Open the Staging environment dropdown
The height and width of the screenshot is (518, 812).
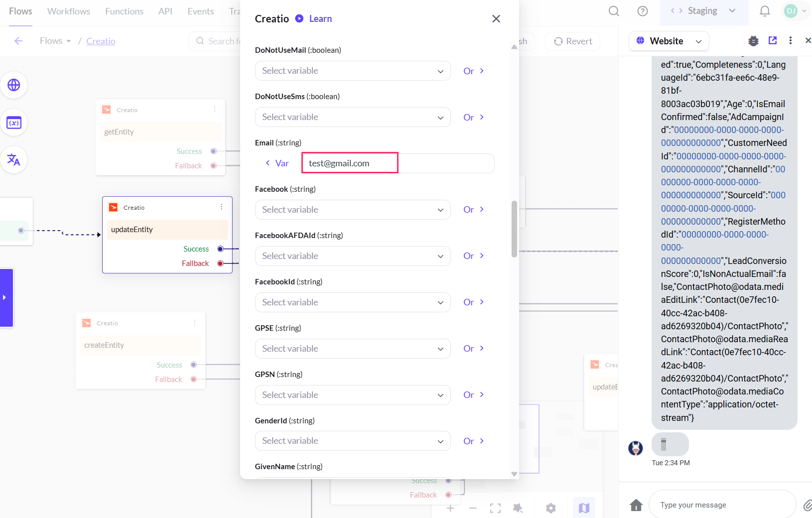703,11
